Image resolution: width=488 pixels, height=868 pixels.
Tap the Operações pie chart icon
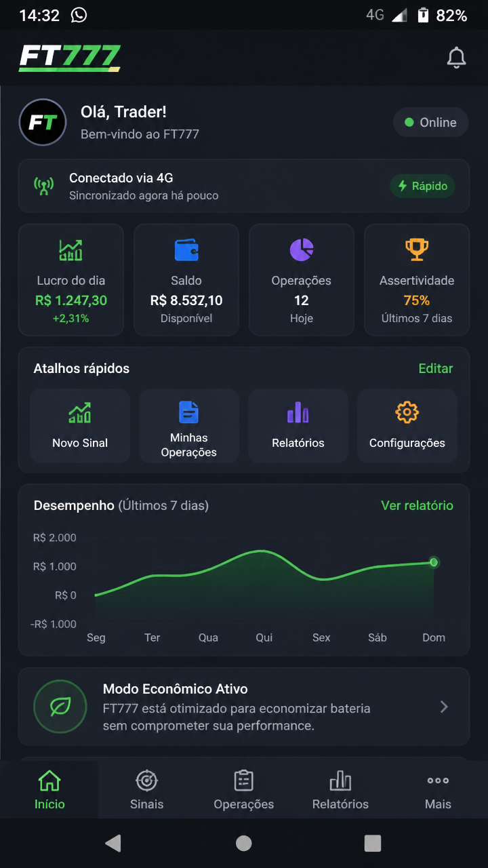tap(302, 250)
